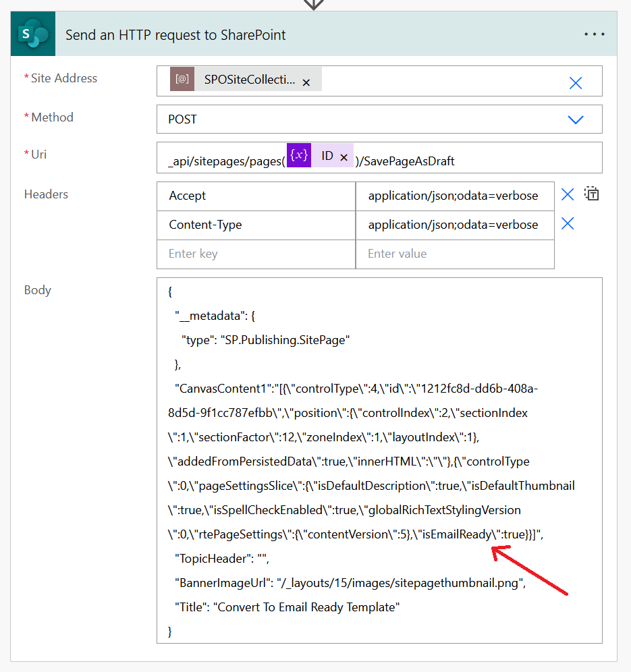The image size is (631, 672).
Task: Delete the Content-Type header row
Action: tap(567, 224)
